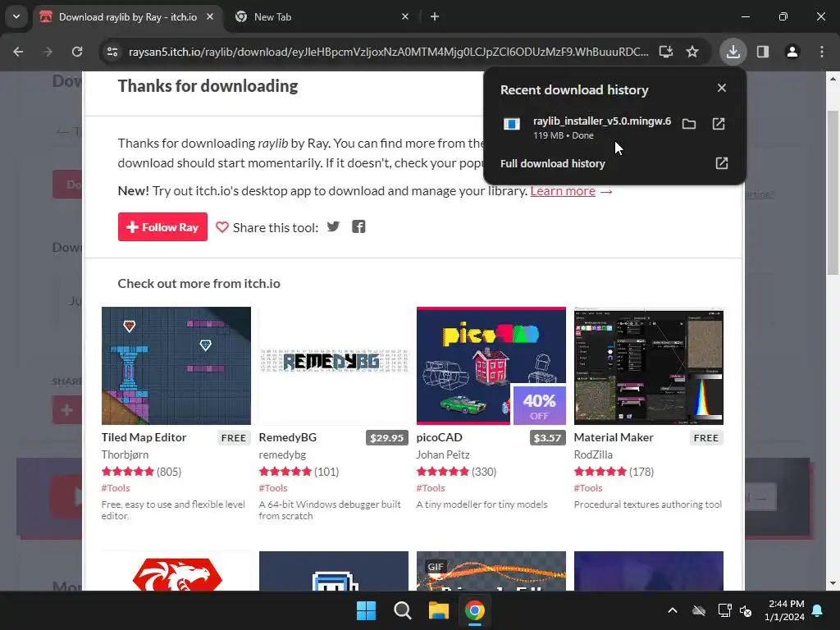Click the forward navigation arrow
The image size is (840, 630).
(48, 52)
